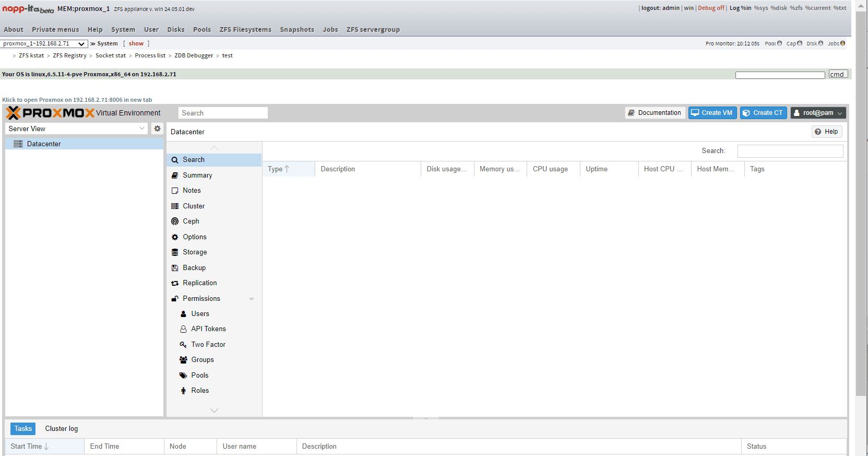
Task: Open the Jobs menu
Action: tap(330, 30)
